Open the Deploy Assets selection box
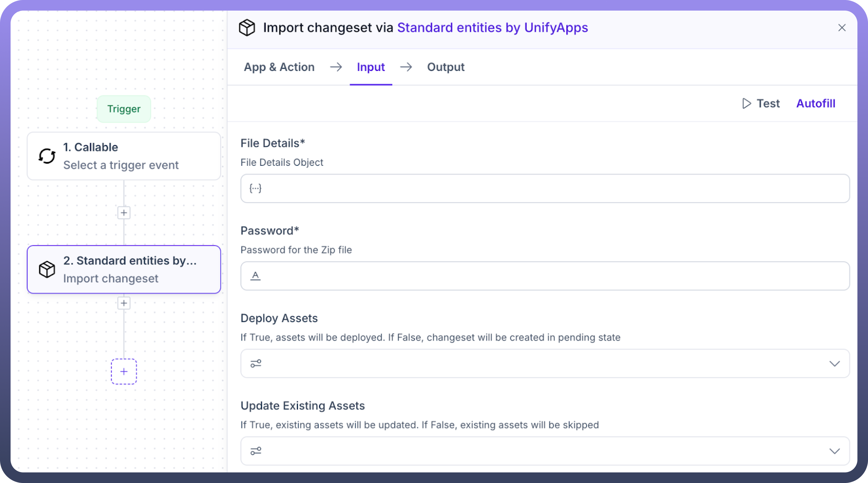Image resolution: width=868 pixels, height=483 pixels. click(x=539, y=363)
